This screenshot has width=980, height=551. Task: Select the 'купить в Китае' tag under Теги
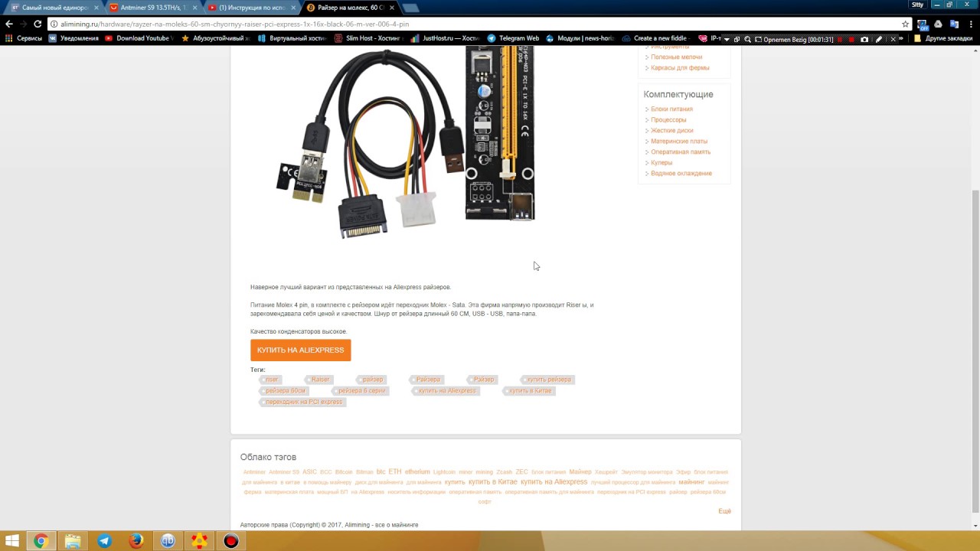pos(529,391)
